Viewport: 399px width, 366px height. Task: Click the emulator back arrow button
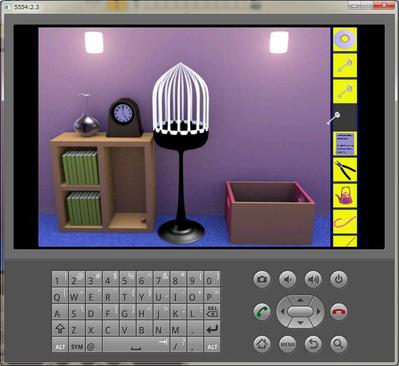coord(313,344)
